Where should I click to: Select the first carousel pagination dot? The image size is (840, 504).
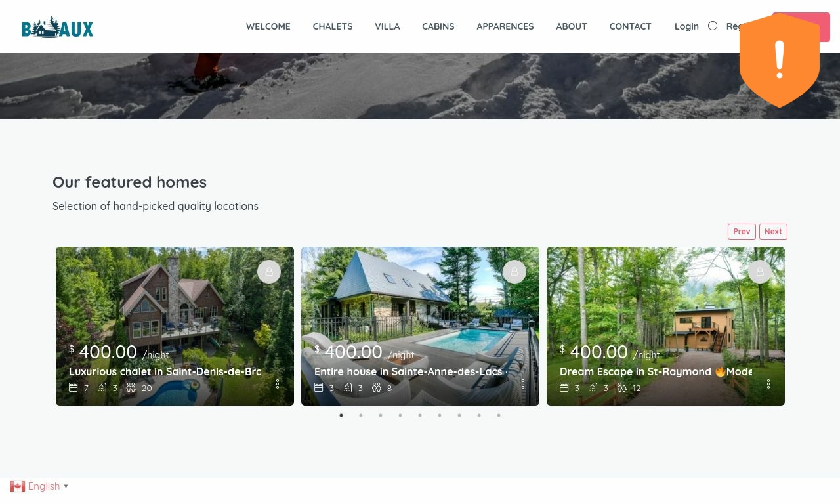(x=341, y=415)
